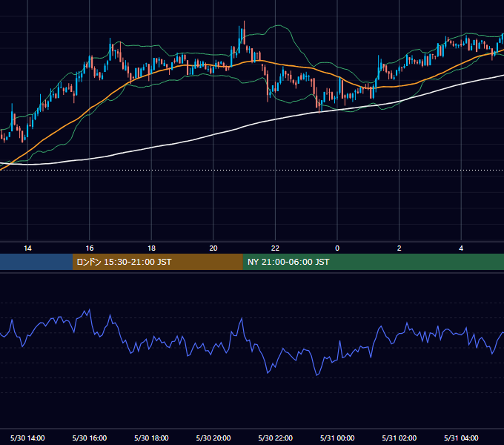The image size is (504, 445).
Task: Click the hour label 4 on upper axis
Action: pyautogui.click(x=461, y=248)
